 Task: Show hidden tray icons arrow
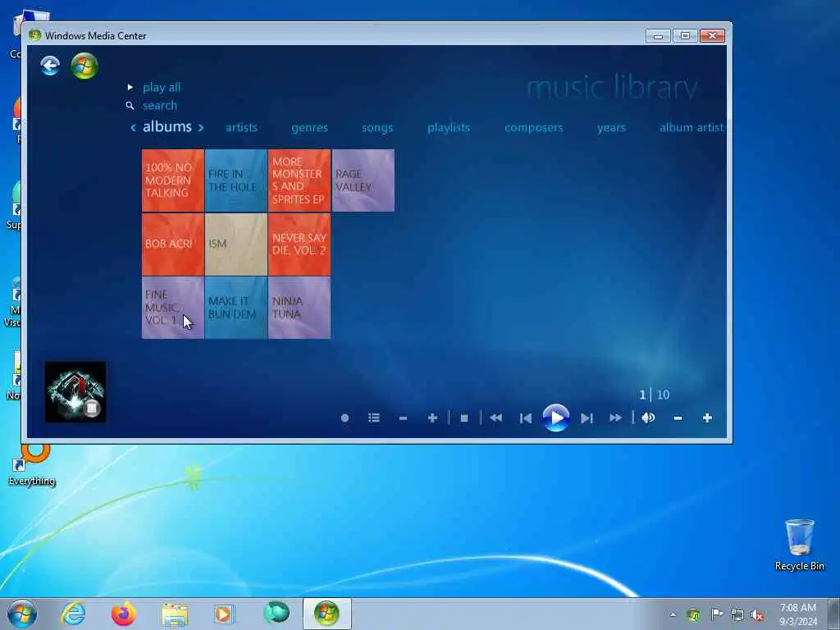point(673,614)
